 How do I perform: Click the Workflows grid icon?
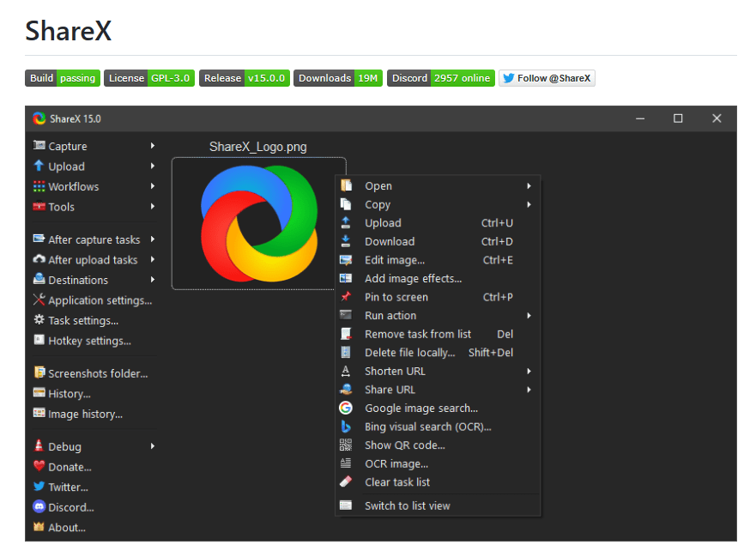(39, 186)
